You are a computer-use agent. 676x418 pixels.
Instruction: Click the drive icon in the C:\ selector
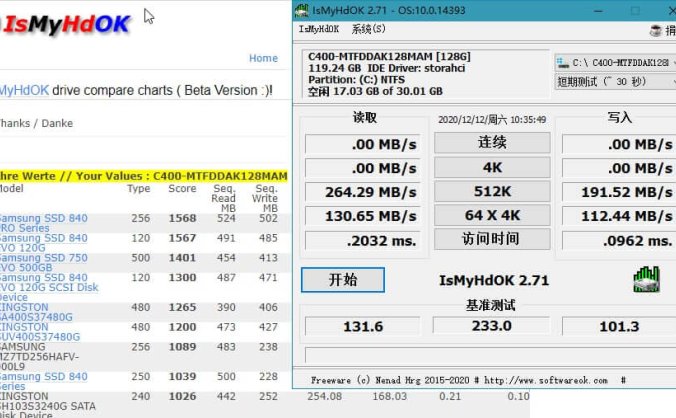point(563,63)
